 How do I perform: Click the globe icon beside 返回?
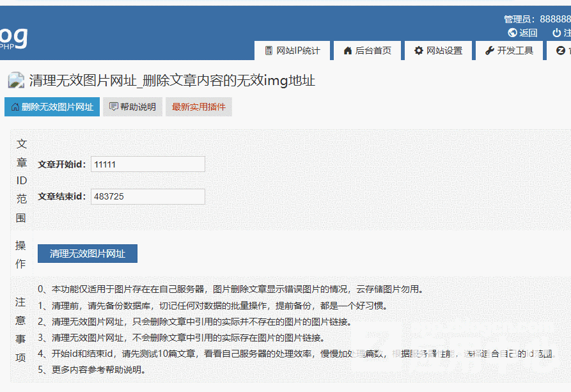[x=512, y=33]
